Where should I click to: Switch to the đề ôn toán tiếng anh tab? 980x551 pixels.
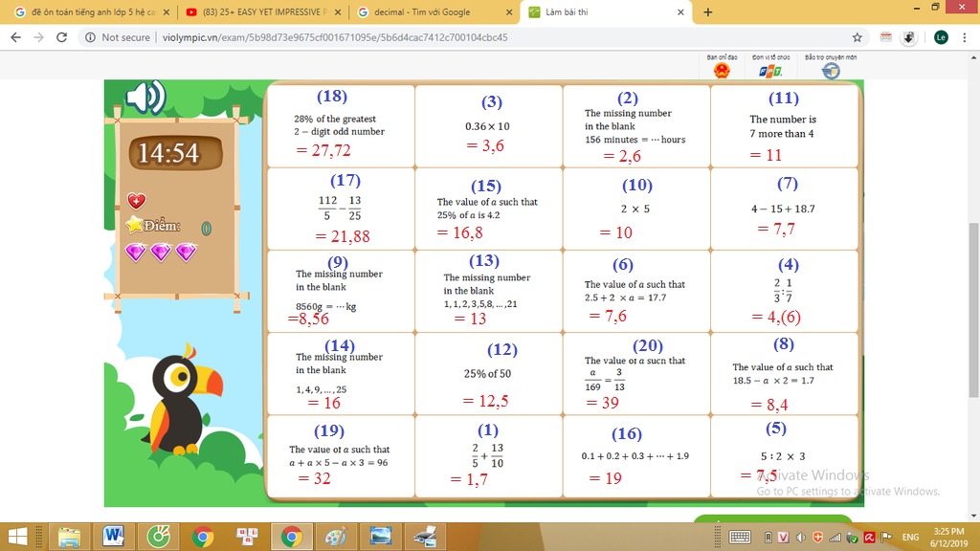pyautogui.click(x=92, y=11)
